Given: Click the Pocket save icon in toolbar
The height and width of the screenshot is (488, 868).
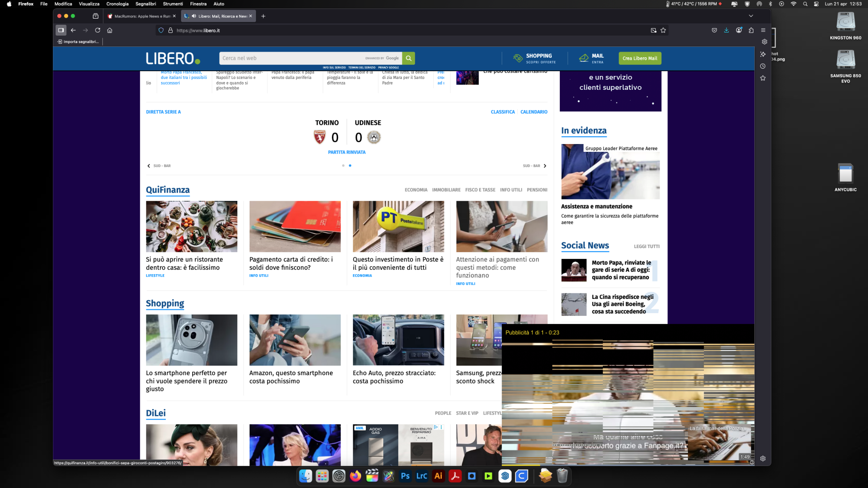Looking at the screenshot, I should (x=714, y=30).
